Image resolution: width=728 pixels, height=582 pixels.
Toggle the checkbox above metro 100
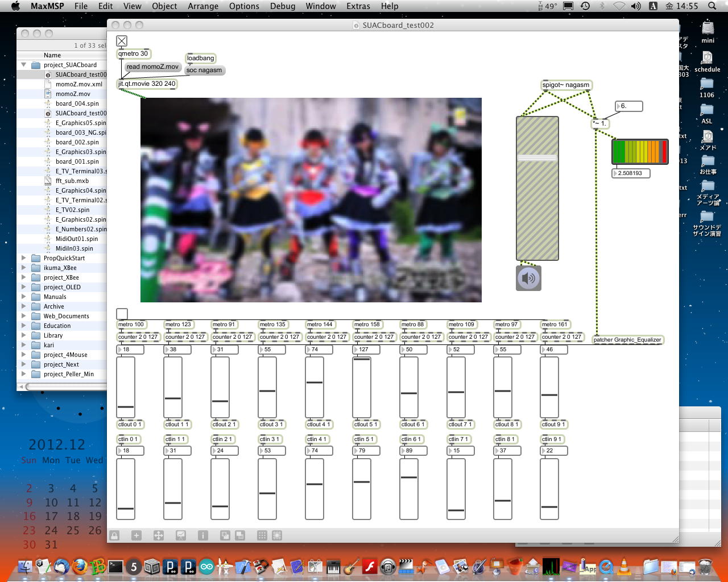[122, 314]
